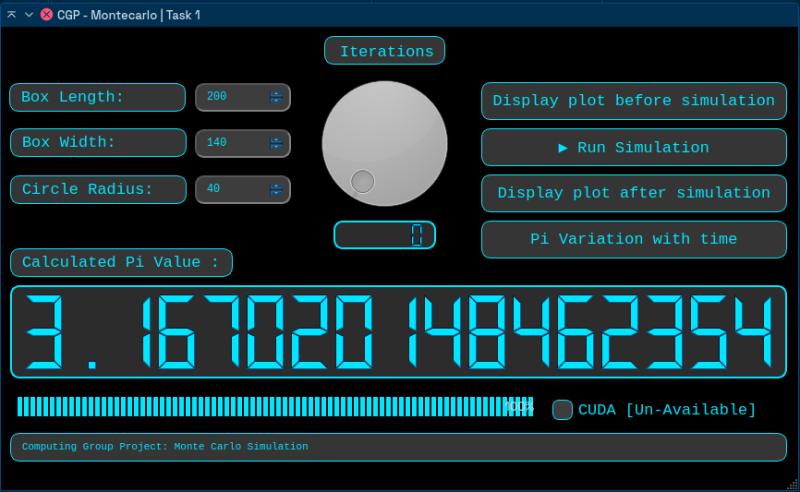Close the CGP Montecarlo window

pyautogui.click(x=46, y=15)
